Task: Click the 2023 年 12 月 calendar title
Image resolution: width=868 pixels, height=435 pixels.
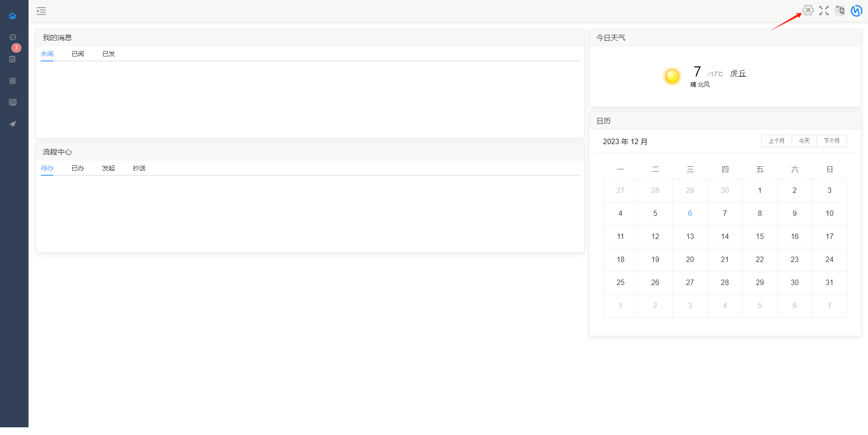Action: click(x=625, y=141)
